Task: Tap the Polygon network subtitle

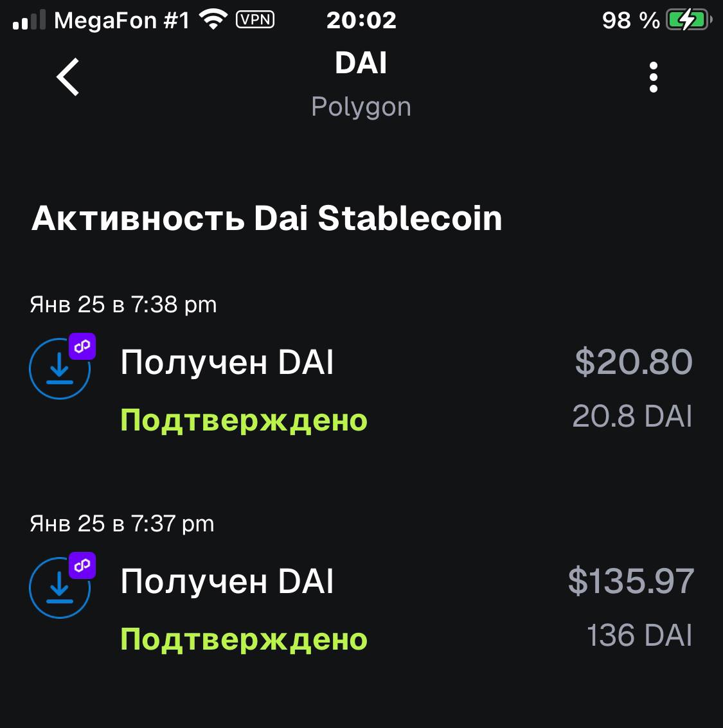Action: 361,107
